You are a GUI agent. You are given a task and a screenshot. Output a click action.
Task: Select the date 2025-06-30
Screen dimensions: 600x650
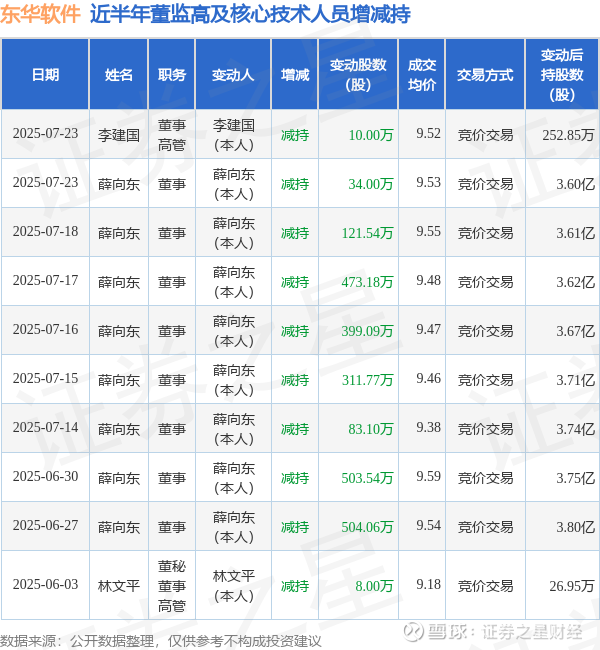[45, 475]
